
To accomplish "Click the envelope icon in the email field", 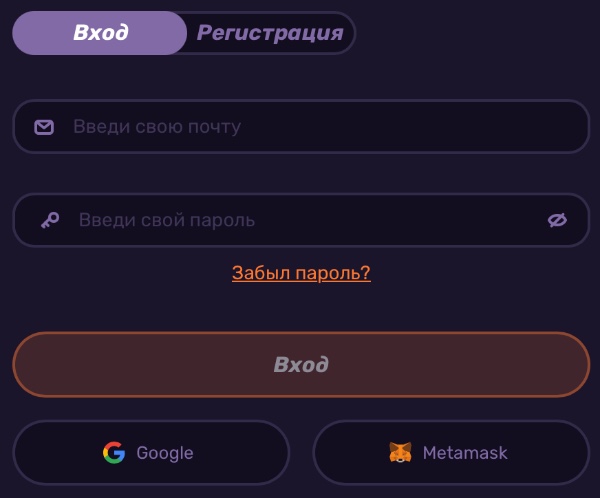I will [44, 127].
